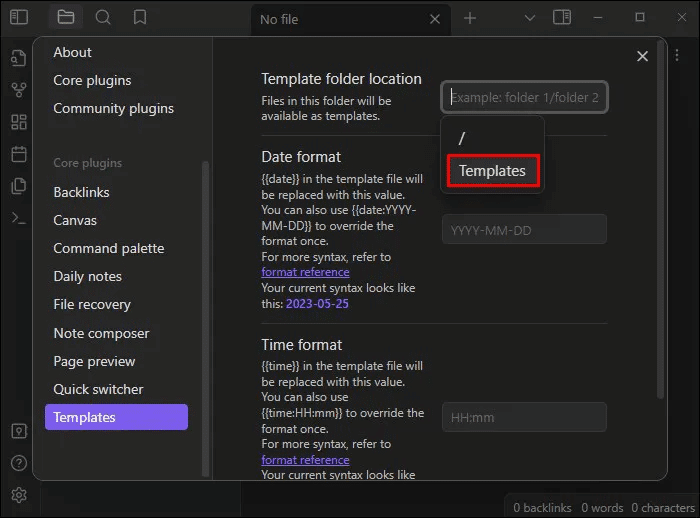Click the Template folder location input
Viewport: 700px width, 518px height.
click(524, 97)
